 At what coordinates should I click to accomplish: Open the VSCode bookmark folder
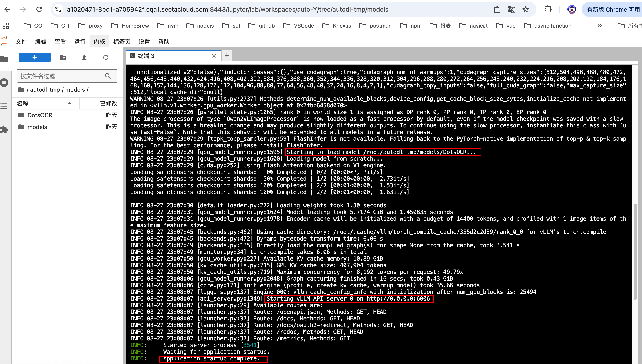(299, 26)
